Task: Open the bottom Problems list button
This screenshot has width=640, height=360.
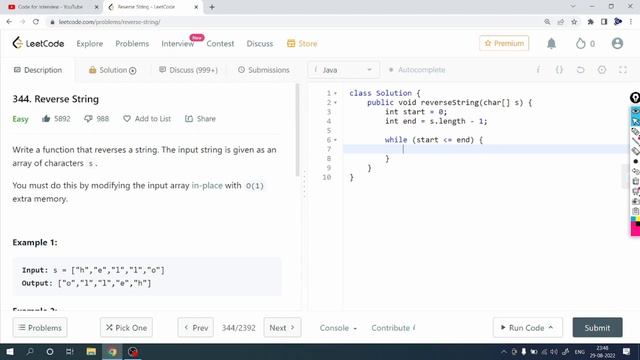Action: (x=40, y=327)
